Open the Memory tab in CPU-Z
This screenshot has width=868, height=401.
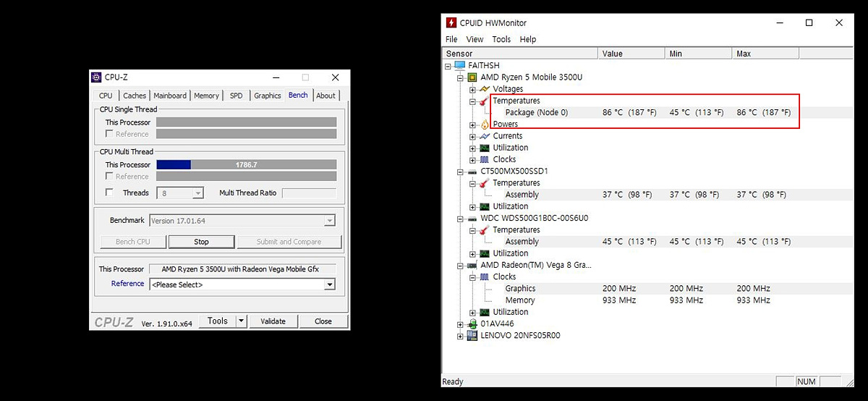pyautogui.click(x=206, y=96)
